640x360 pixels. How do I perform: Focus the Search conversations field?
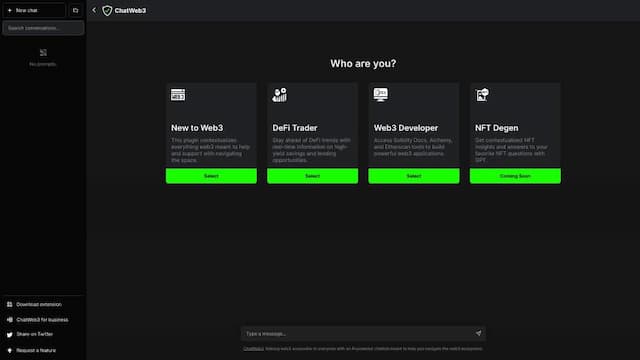click(x=43, y=28)
